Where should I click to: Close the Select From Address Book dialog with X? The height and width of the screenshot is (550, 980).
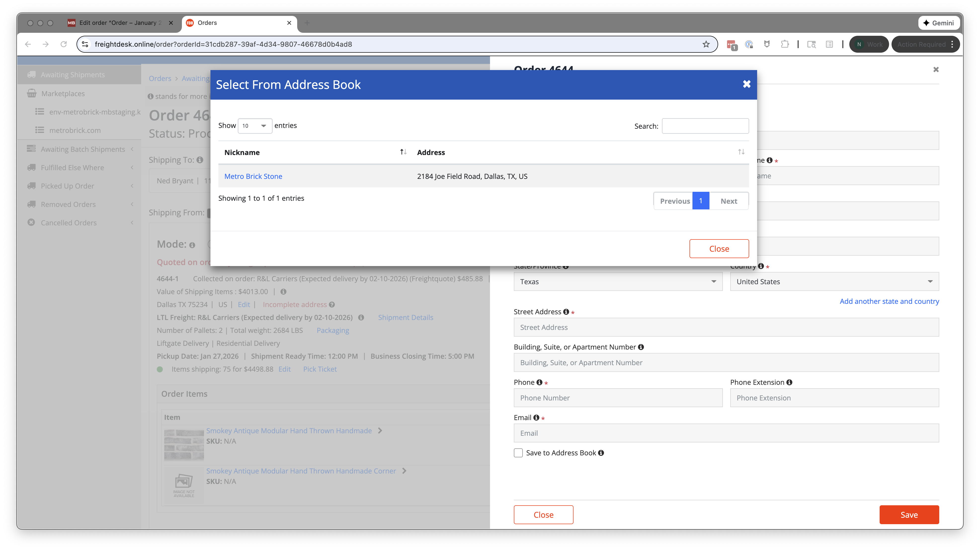point(746,84)
